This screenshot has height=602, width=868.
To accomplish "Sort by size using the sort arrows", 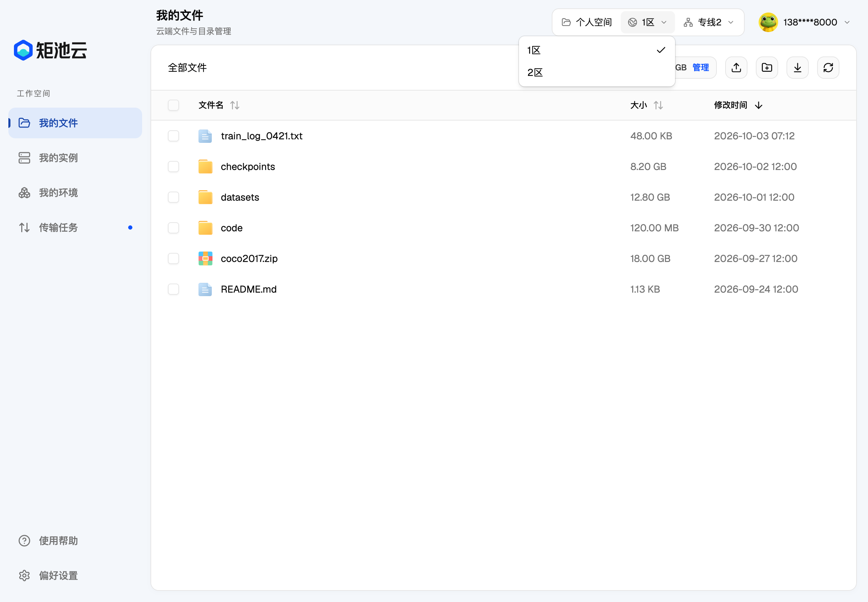I will (x=658, y=105).
